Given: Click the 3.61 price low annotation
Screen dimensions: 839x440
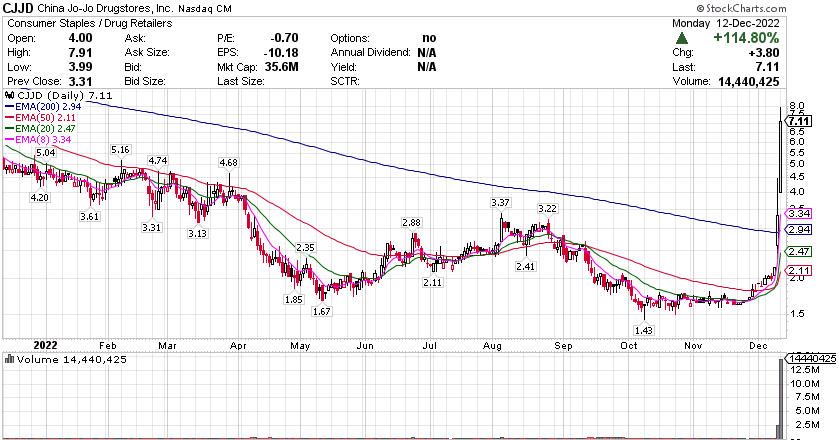Looking at the screenshot, I should [89, 217].
